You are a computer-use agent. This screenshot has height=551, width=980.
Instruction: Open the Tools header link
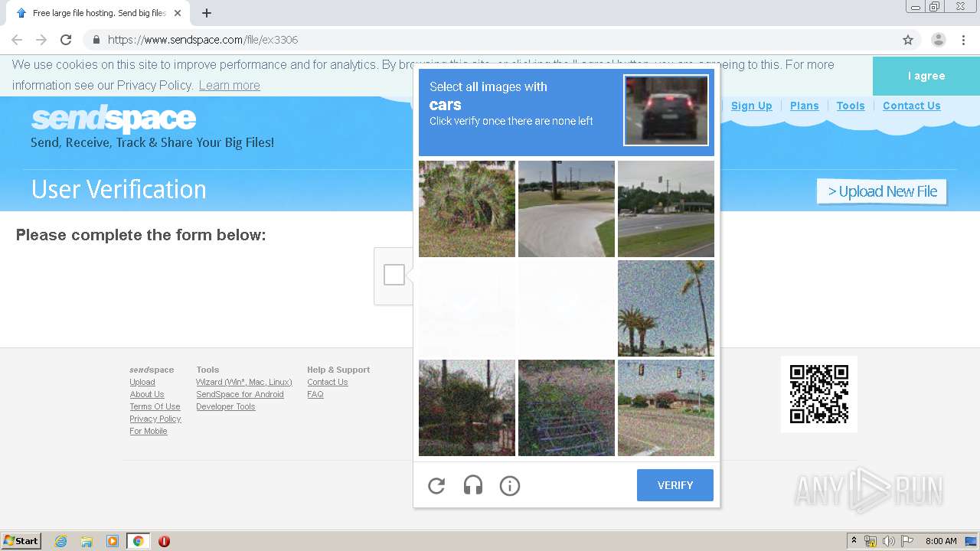coord(851,106)
